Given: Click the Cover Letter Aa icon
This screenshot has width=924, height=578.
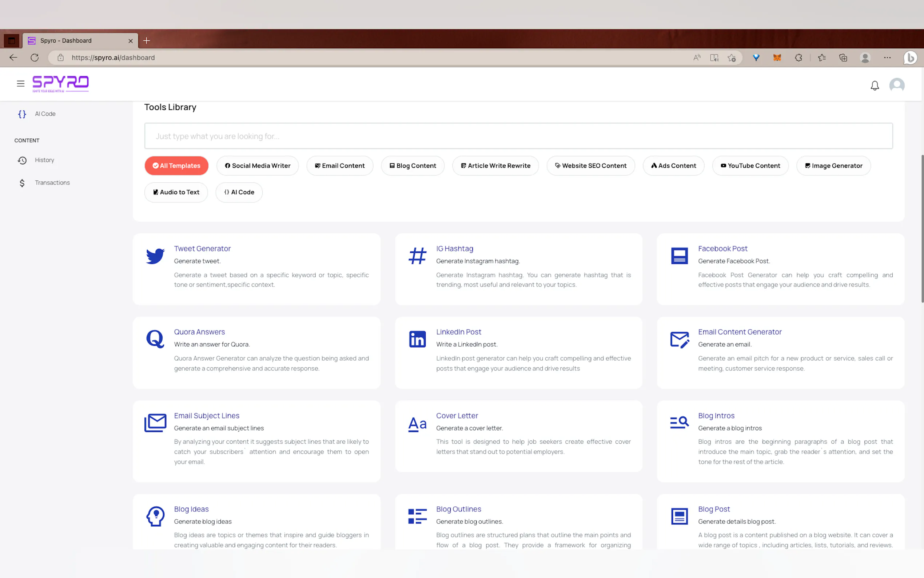Looking at the screenshot, I should tap(417, 424).
